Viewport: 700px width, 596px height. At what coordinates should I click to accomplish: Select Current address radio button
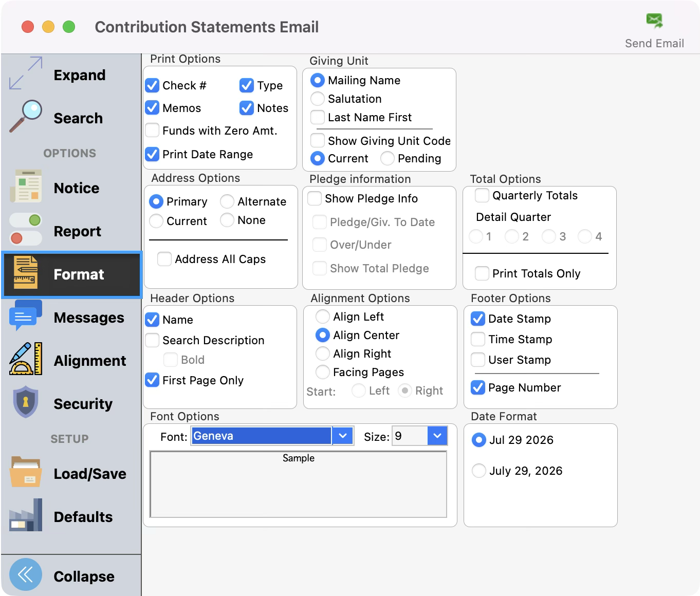(x=156, y=221)
